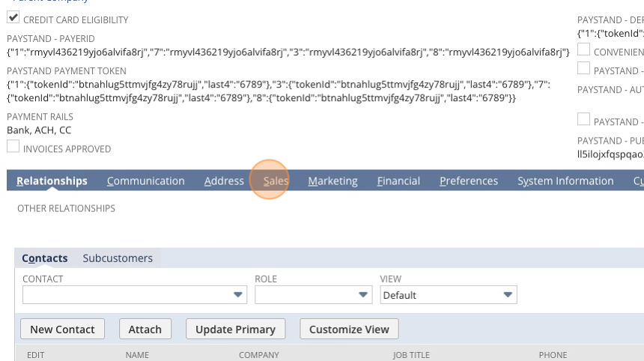644x361 pixels.
Task: Click the Other Relationships heading
Action: (66, 208)
